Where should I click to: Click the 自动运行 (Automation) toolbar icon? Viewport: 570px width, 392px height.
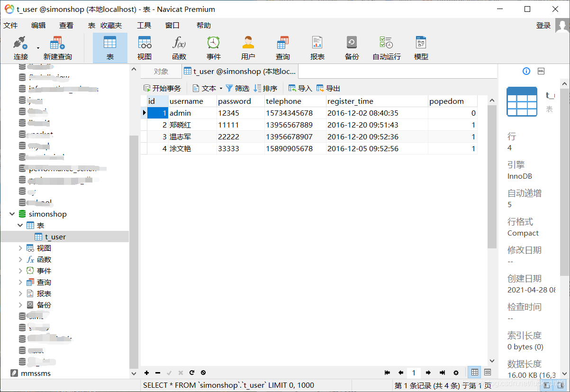pos(387,47)
